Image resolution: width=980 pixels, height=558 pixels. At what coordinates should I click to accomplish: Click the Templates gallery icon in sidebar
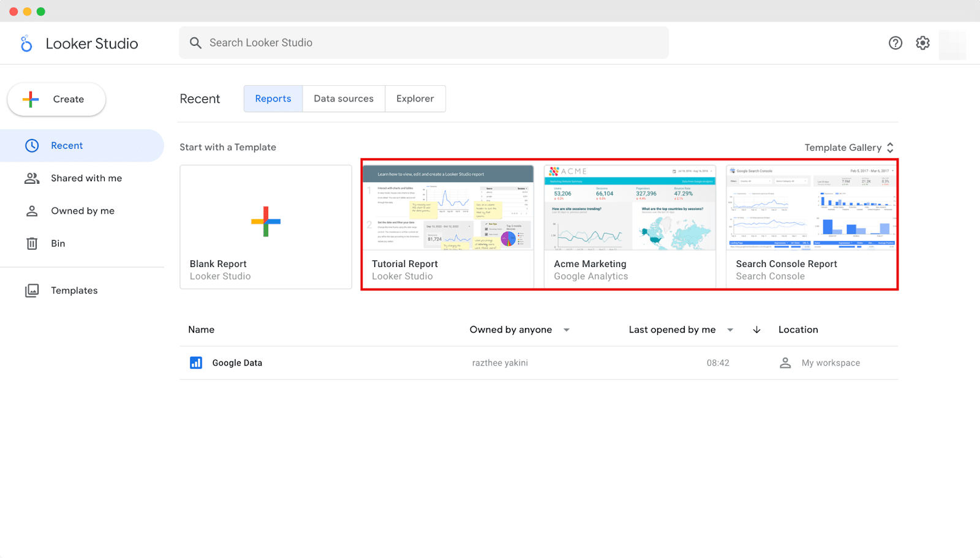32,290
